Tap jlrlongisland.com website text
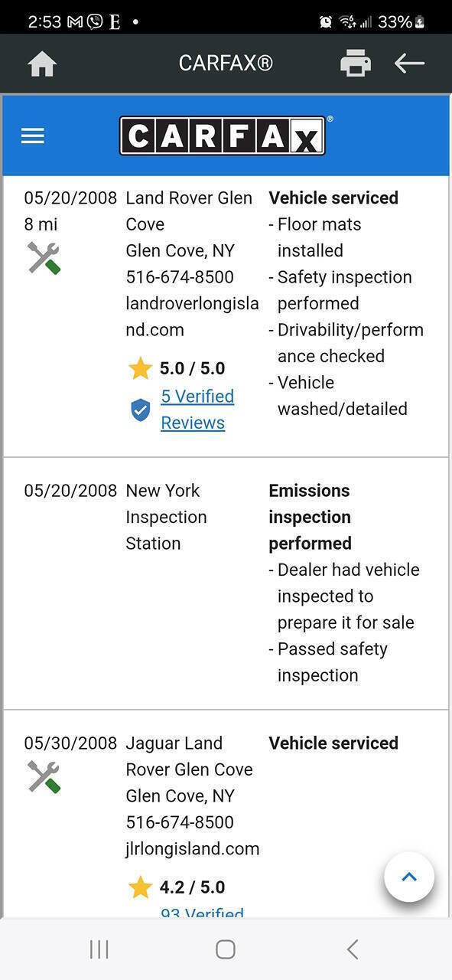Image resolution: width=452 pixels, height=980 pixels. click(x=192, y=849)
